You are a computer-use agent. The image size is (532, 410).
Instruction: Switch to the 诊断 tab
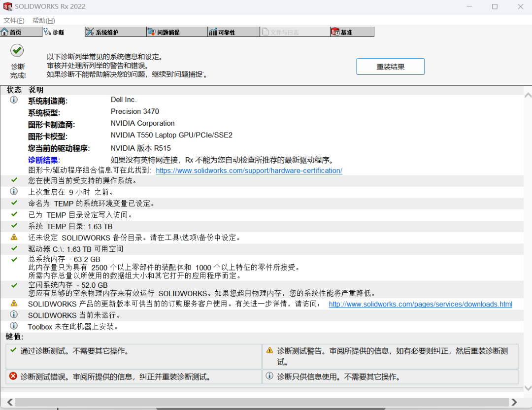coord(64,32)
